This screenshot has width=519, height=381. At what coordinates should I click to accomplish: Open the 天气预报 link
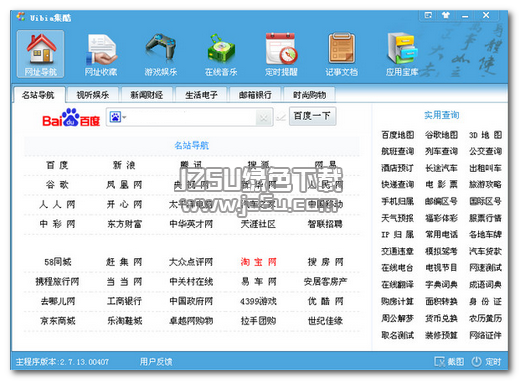398,218
